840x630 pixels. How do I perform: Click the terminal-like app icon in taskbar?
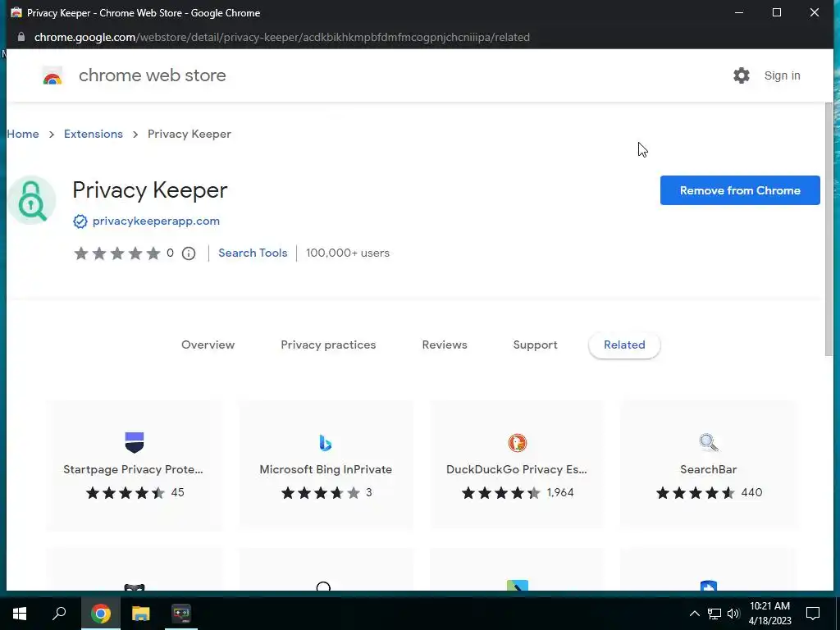(x=181, y=614)
